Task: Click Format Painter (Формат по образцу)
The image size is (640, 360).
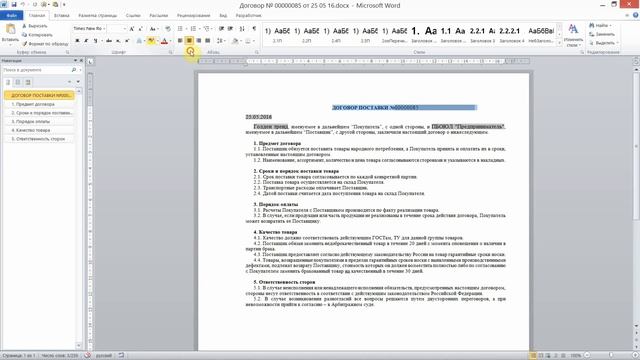Action: pyautogui.click(x=45, y=44)
